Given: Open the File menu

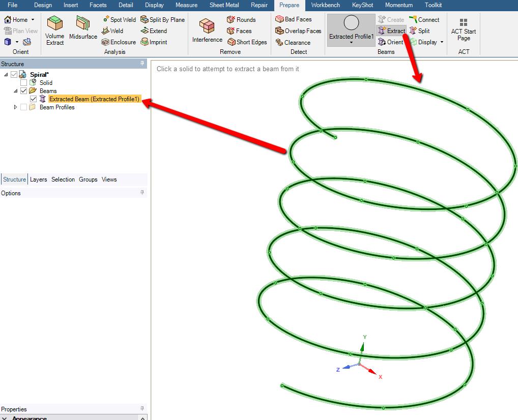Looking at the screenshot, I should (12, 5).
